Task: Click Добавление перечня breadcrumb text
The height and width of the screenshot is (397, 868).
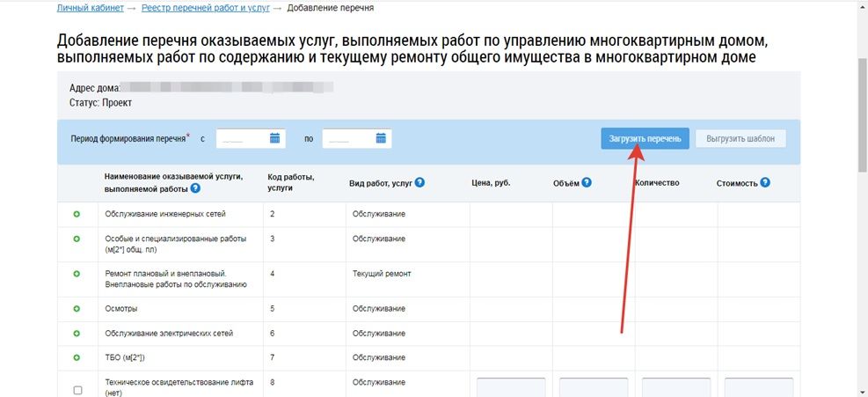Action: (331, 8)
